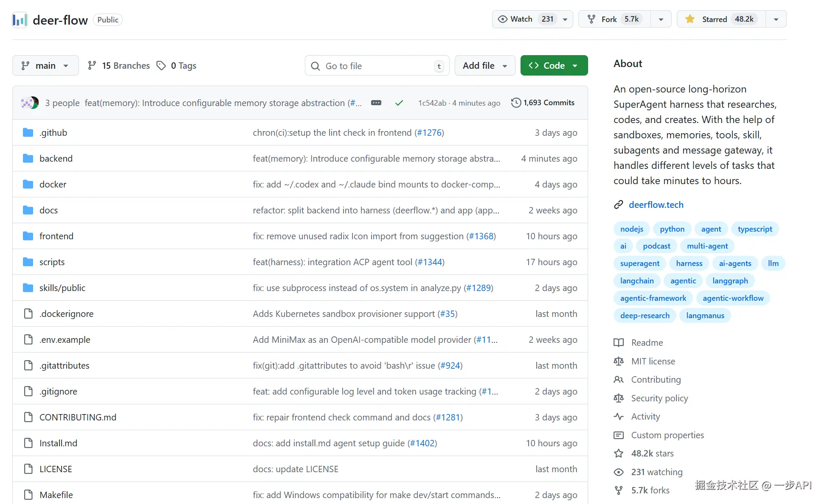Open pull request #1276 link
Viewport: 825px width, 504px height.
429,133
